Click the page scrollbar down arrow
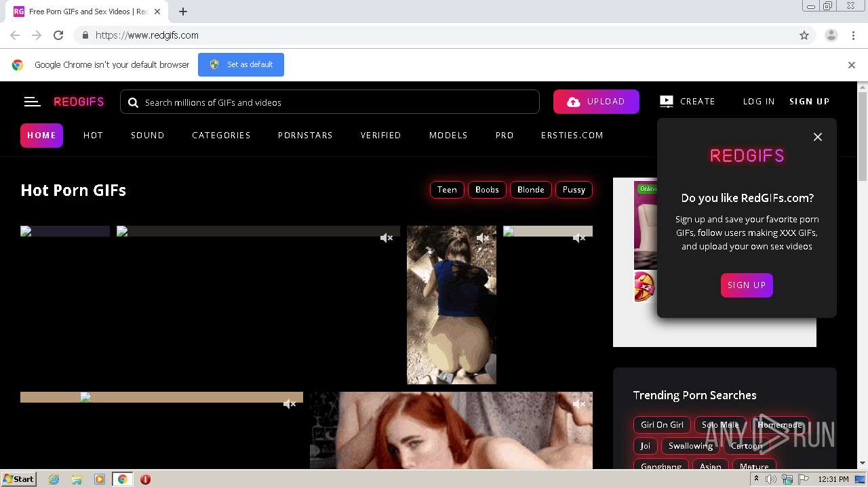The image size is (868, 488). click(x=863, y=464)
